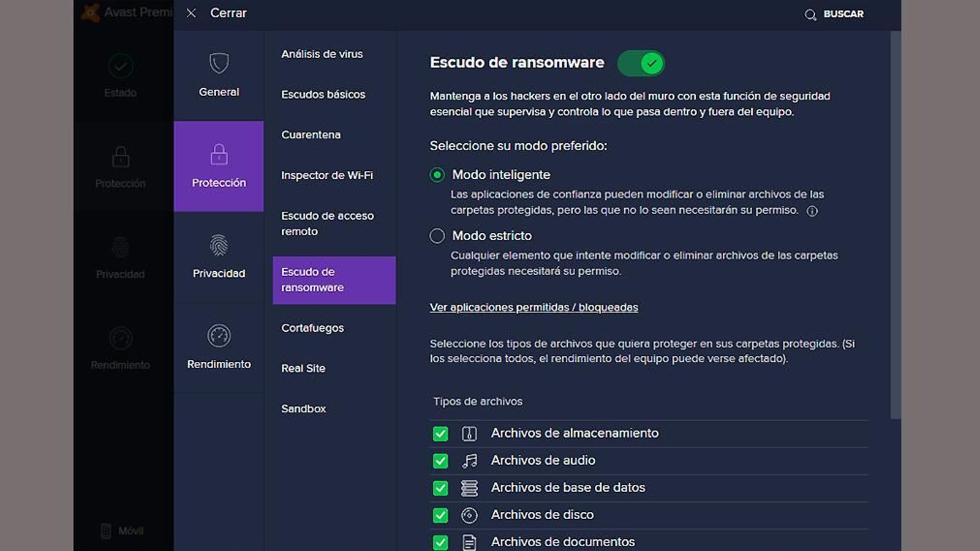Disable the Escudo de ransomware toggle
980x551 pixels.
(641, 62)
